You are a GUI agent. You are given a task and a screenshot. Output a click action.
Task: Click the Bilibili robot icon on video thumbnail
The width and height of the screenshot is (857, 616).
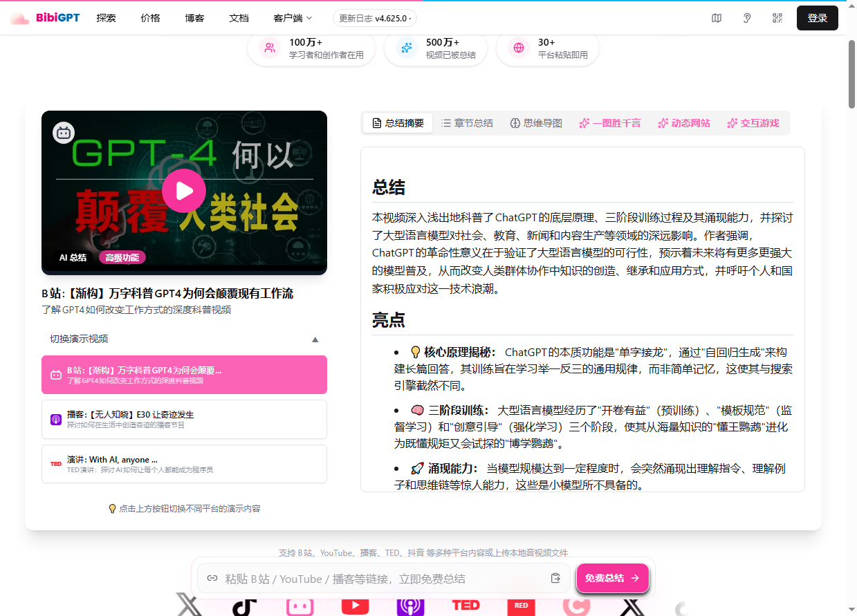point(64,133)
